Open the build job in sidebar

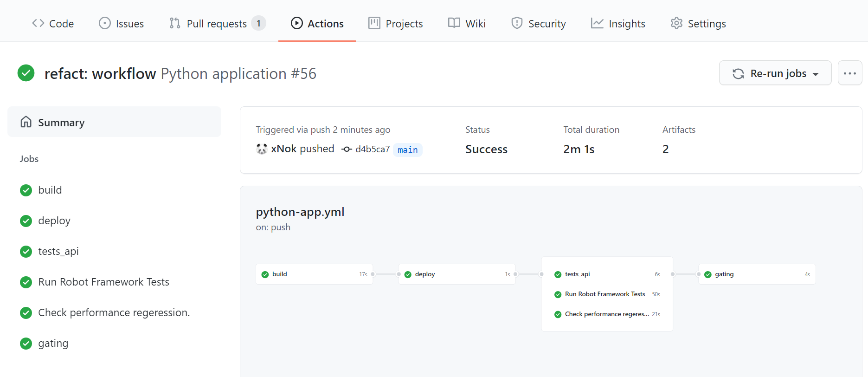click(50, 190)
